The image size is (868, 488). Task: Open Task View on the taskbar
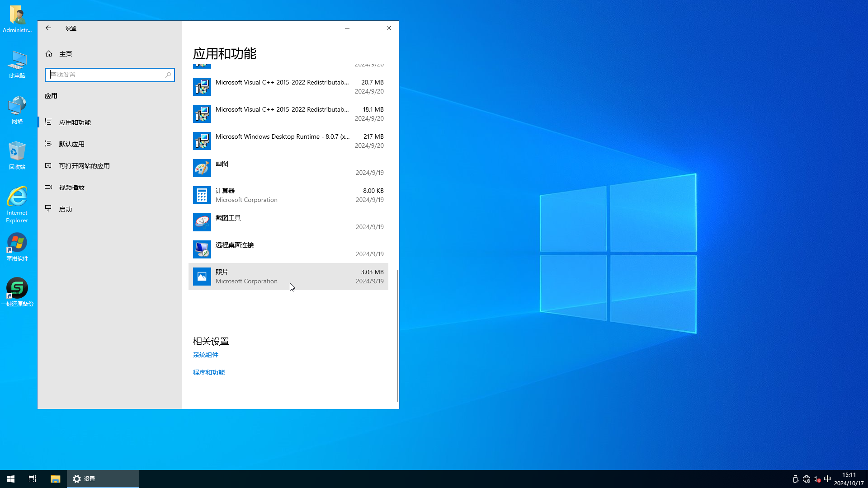[x=33, y=479]
